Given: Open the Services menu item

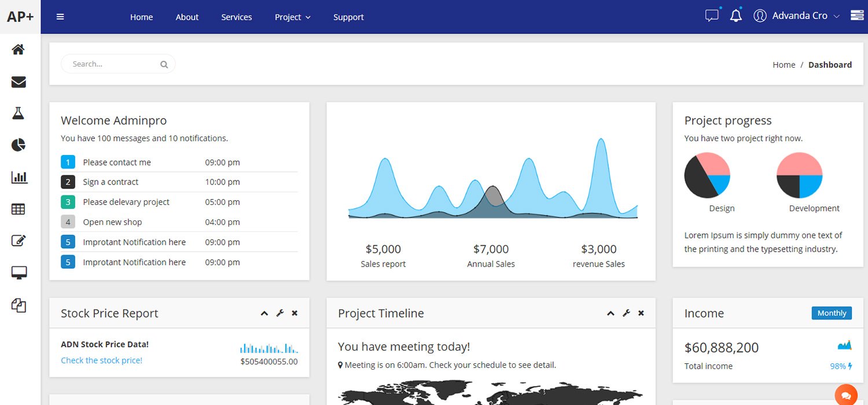Looking at the screenshot, I should [x=237, y=17].
